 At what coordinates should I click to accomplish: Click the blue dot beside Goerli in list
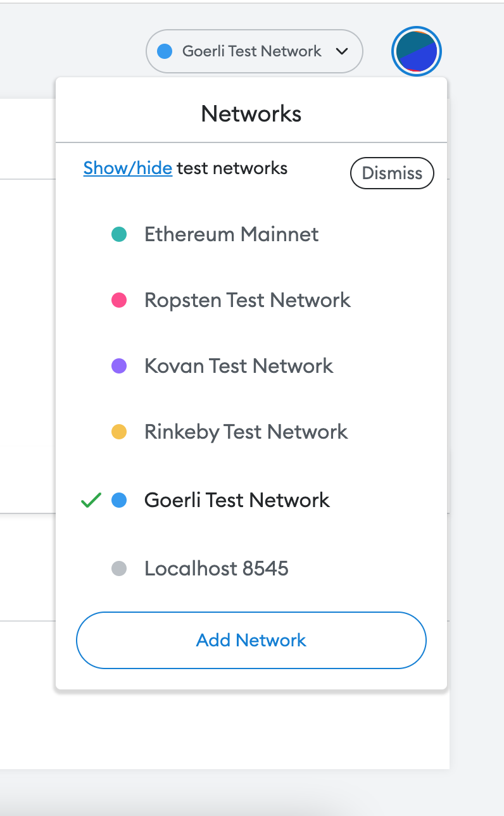(119, 501)
